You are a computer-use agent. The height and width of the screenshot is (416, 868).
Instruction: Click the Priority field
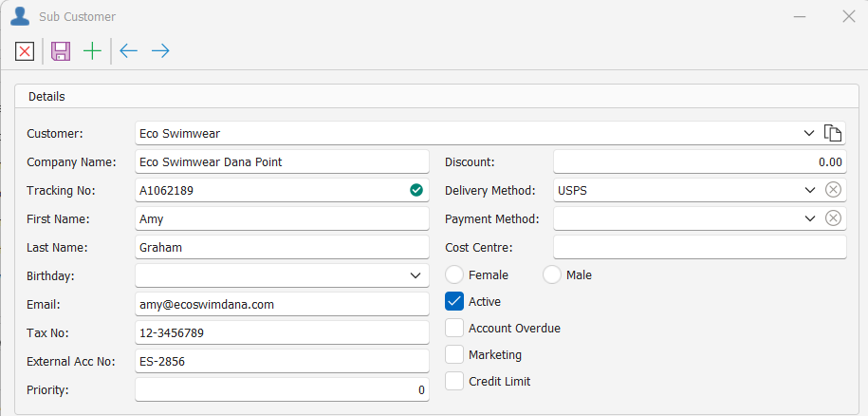[282, 390]
